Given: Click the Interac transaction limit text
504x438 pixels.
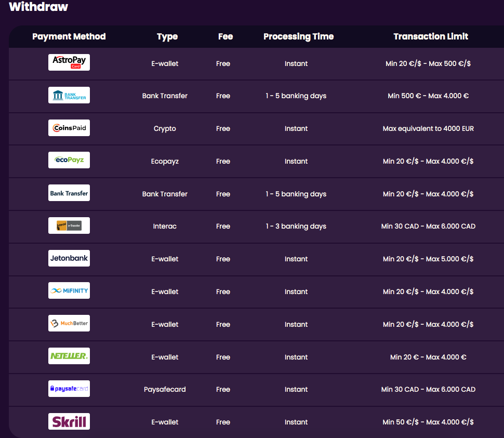Looking at the screenshot, I should pos(428,227).
